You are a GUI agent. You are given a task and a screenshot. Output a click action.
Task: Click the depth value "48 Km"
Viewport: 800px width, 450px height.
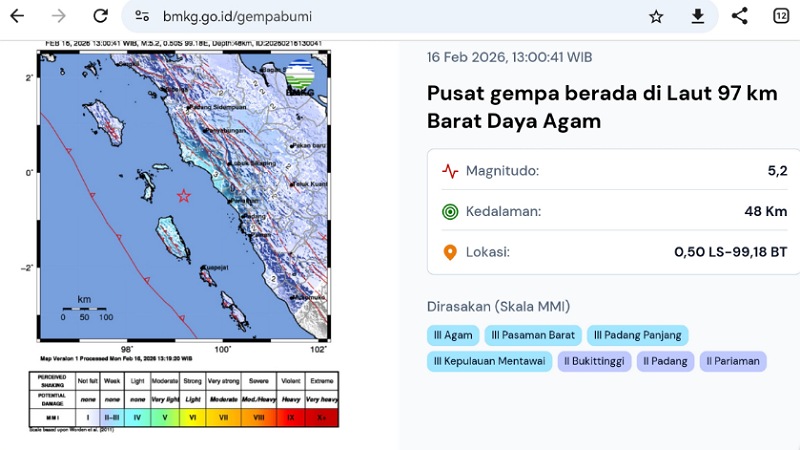[x=766, y=211]
